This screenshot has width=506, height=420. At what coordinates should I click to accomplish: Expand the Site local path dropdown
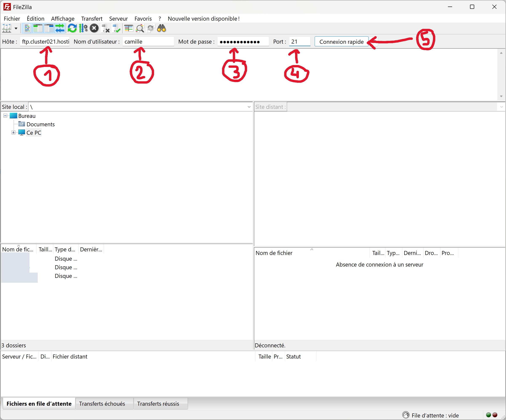pos(249,107)
